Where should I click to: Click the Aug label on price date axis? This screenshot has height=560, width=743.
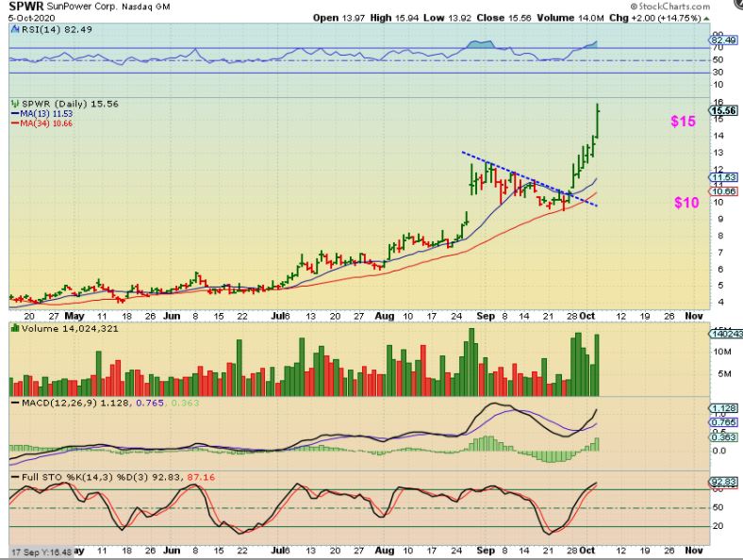(385, 316)
